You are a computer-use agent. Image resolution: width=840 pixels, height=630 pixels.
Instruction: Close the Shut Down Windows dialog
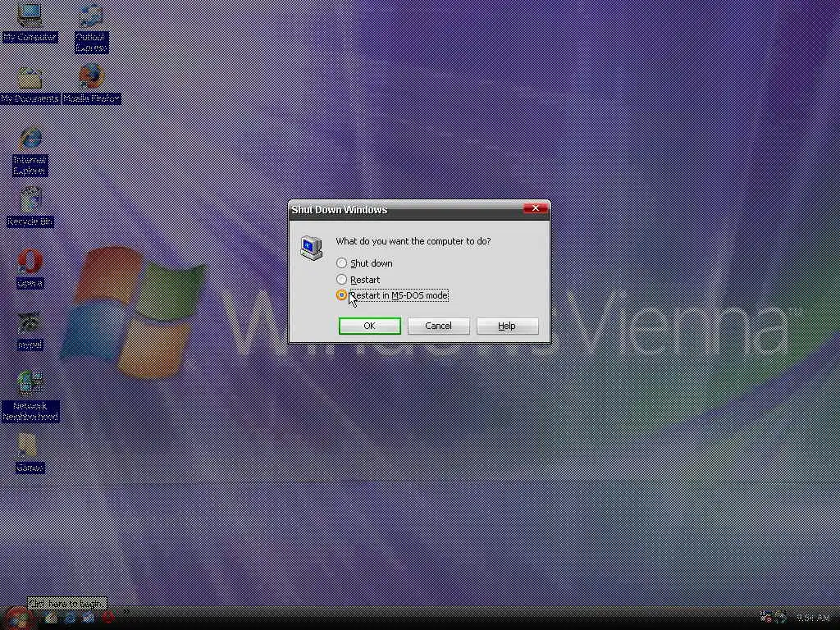(x=535, y=209)
